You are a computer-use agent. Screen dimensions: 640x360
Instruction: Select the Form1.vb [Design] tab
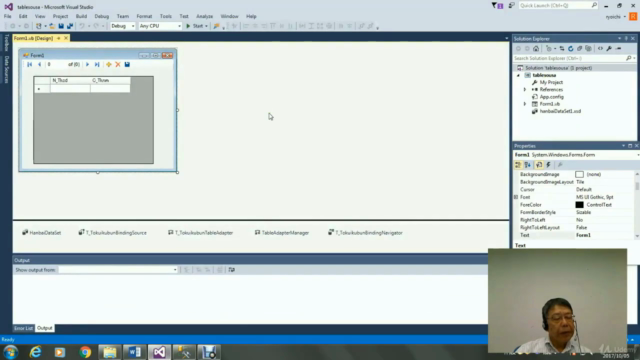(33, 38)
